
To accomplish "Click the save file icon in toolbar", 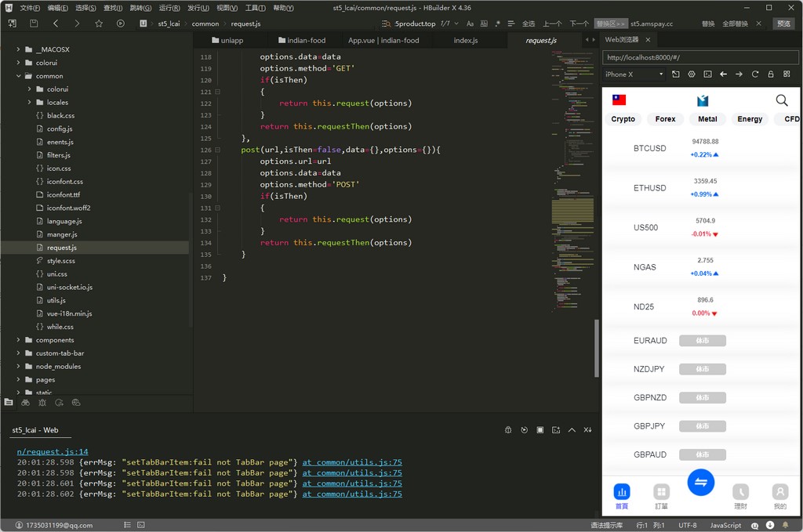I will (x=34, y=24).
